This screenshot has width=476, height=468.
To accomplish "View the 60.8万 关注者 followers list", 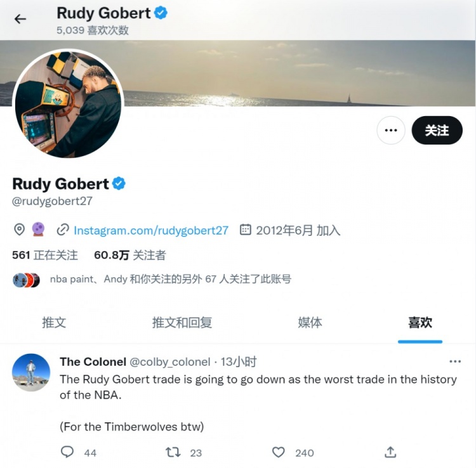I will click(x=130, y=255).
